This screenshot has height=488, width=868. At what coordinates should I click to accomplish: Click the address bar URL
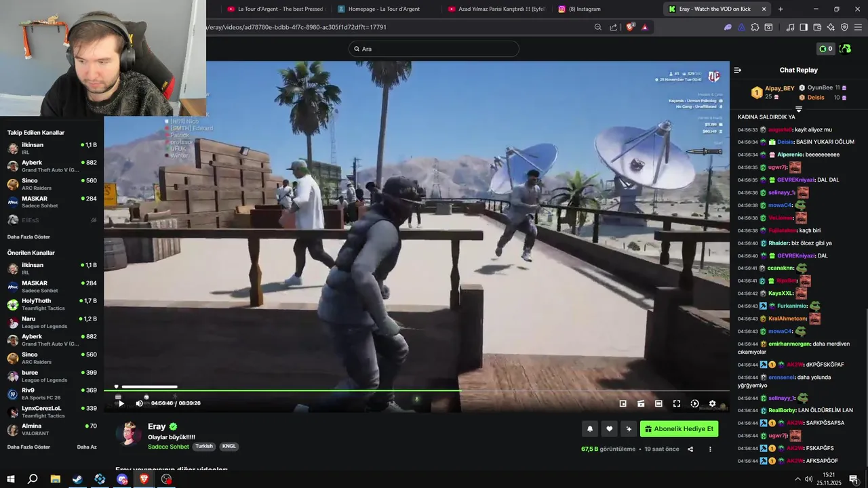tap(297, 27)
